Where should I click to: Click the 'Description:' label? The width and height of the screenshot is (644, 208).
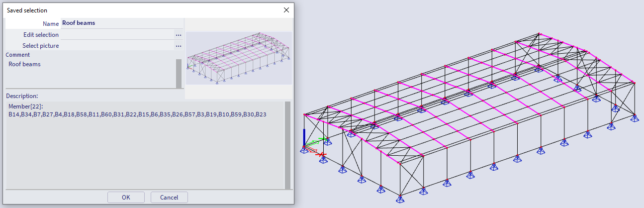pyautogui.click(x=22, y=96)
